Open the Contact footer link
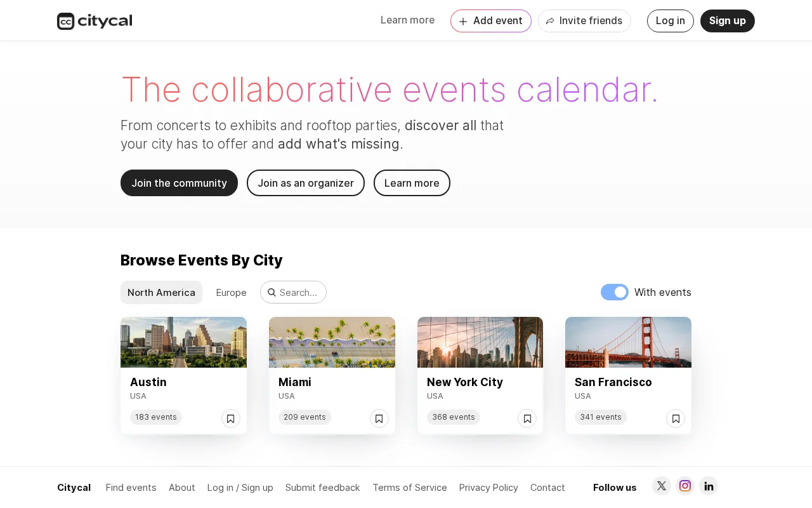The image size is (812, 508). coord(547,488)
